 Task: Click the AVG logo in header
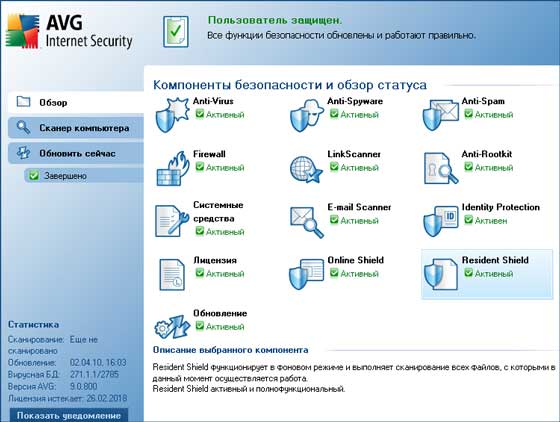(x=23, y=31)
